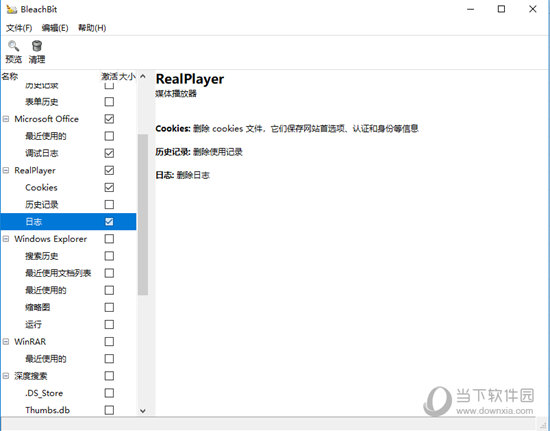Click the 大小 column header
Screen dimensions: 550x431
[x=127, y=76]
